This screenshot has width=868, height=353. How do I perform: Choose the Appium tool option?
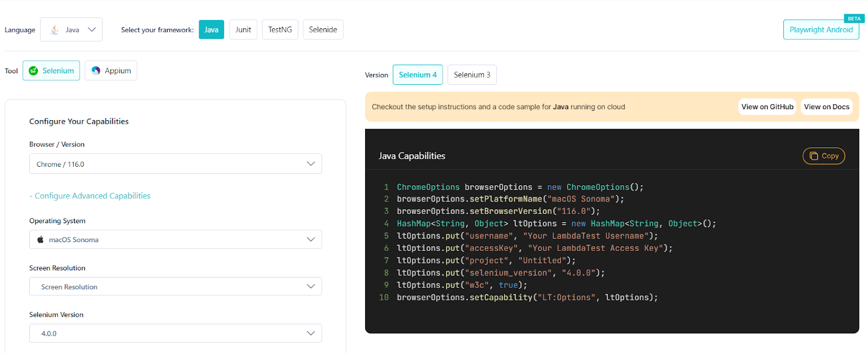pos(111,71)
